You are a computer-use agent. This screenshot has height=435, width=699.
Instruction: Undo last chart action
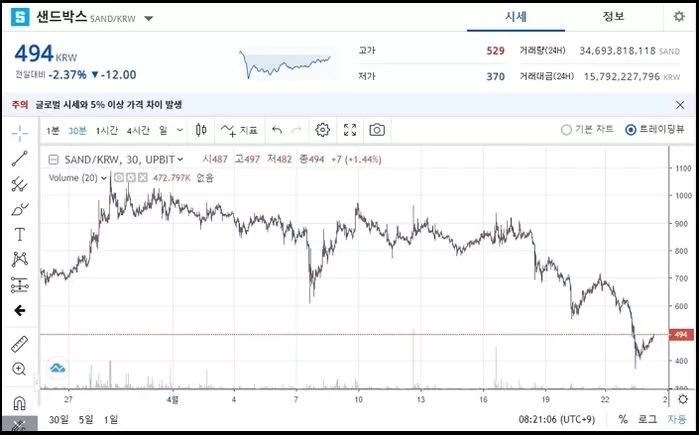277,130
